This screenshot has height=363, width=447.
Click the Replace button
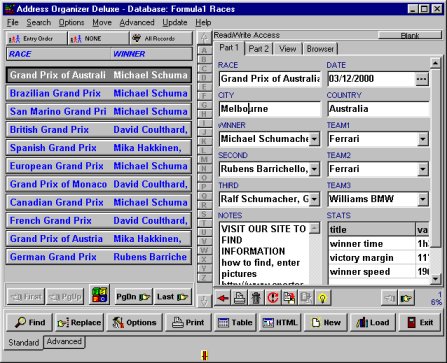80,322
